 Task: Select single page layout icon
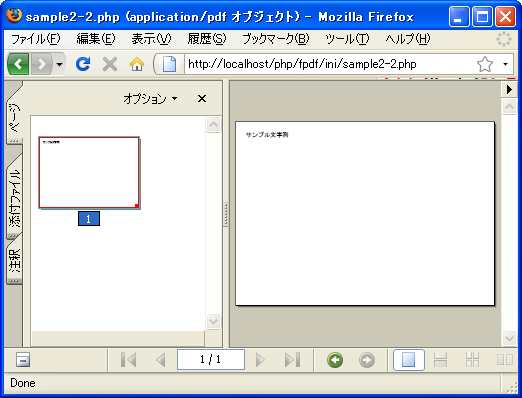point(409,360)
